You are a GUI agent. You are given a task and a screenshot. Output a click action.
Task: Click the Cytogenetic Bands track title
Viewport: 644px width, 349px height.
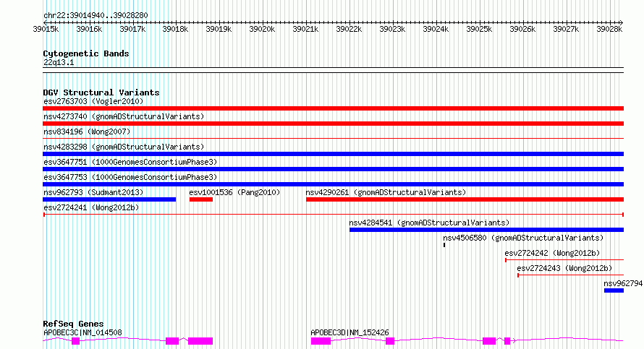(x=86, y=53)
